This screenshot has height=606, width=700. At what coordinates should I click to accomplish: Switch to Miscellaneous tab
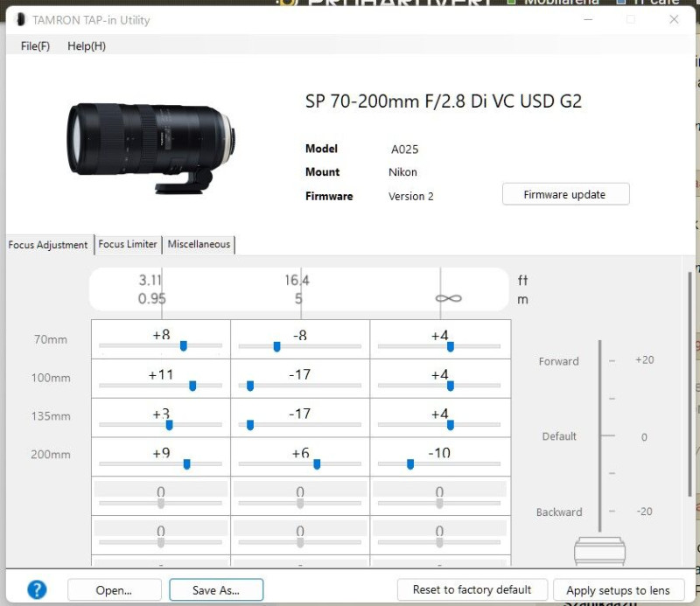199,244
